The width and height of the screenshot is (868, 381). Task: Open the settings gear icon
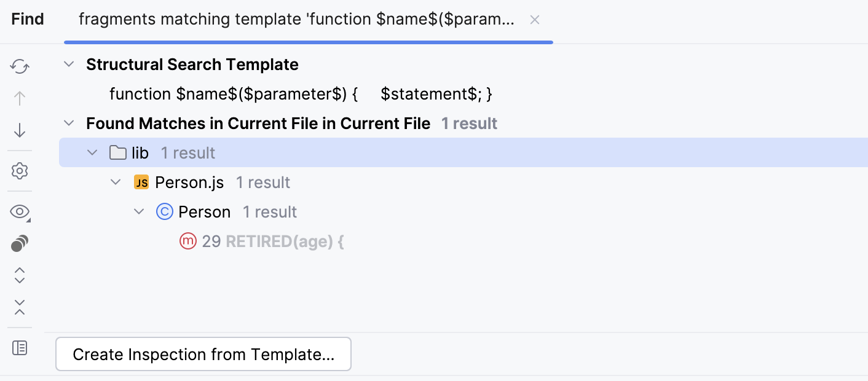click(20, 171)
